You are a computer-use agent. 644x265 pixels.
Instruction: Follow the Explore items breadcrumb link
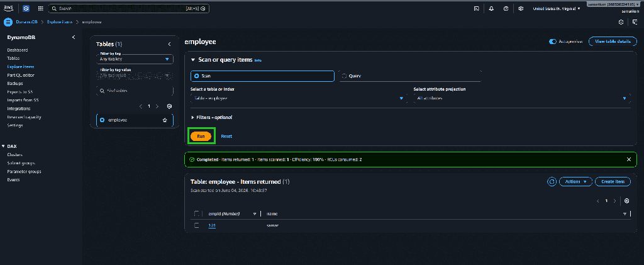[60, 22]
